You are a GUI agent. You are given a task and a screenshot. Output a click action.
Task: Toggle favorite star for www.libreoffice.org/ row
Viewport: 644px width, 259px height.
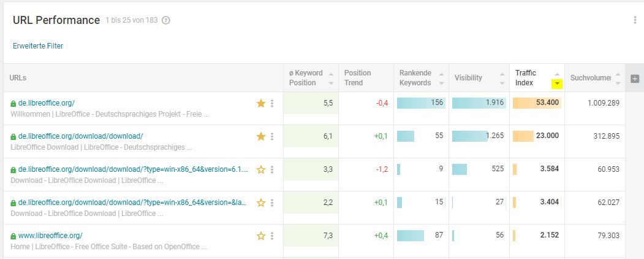point(261,236)
